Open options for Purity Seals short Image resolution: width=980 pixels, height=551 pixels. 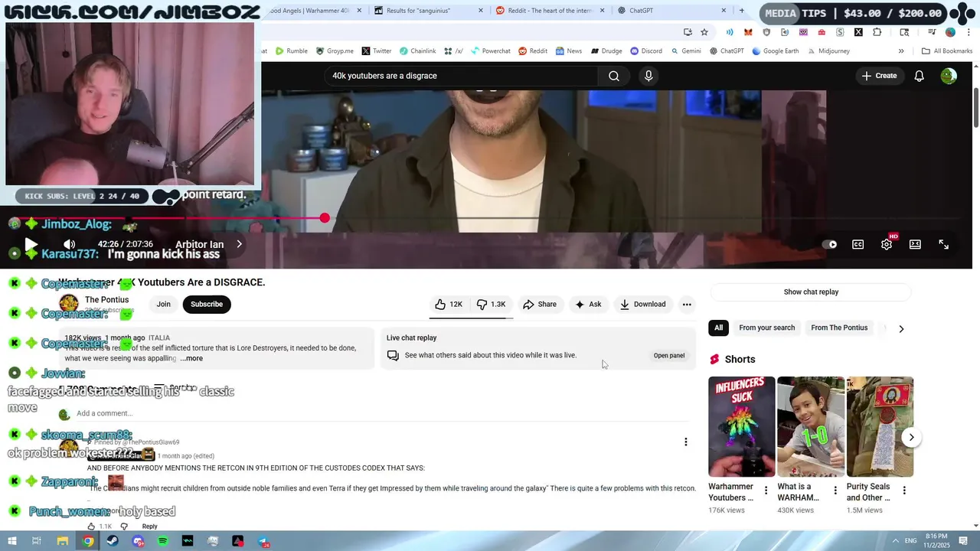904,491
